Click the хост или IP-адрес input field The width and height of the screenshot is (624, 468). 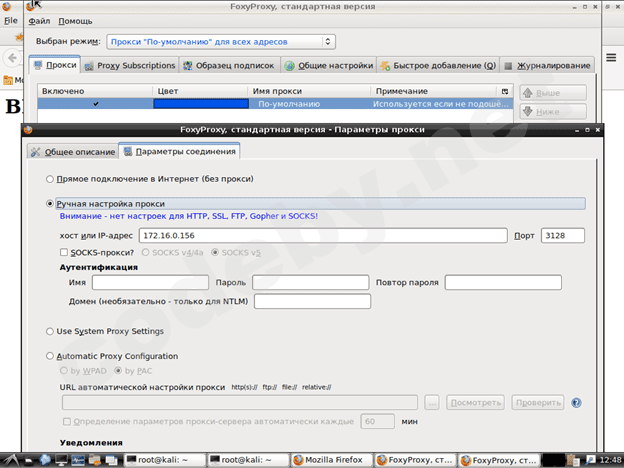(x=323, y=236)
